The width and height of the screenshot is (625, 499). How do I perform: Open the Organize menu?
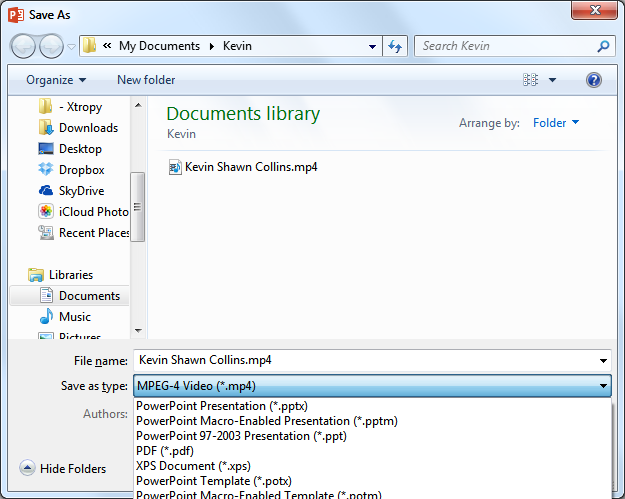tap(56, 80)
